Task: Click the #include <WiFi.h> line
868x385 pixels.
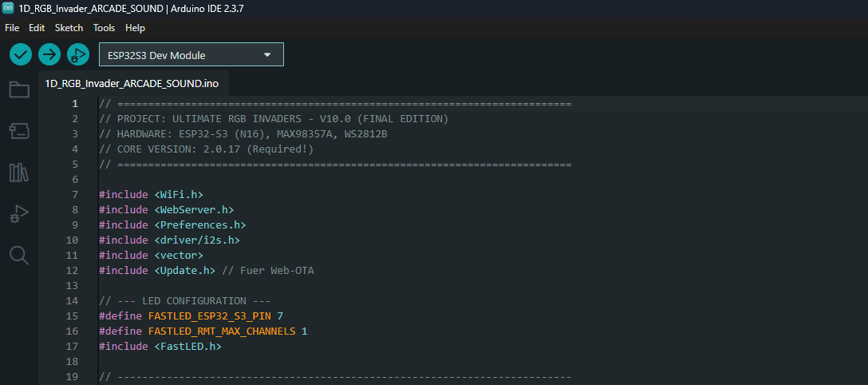Action: [x=151, y=195]
